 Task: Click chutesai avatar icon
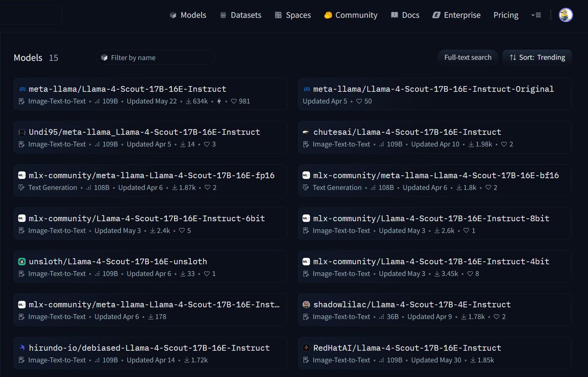pyautogui.click(x=306, y=132)
